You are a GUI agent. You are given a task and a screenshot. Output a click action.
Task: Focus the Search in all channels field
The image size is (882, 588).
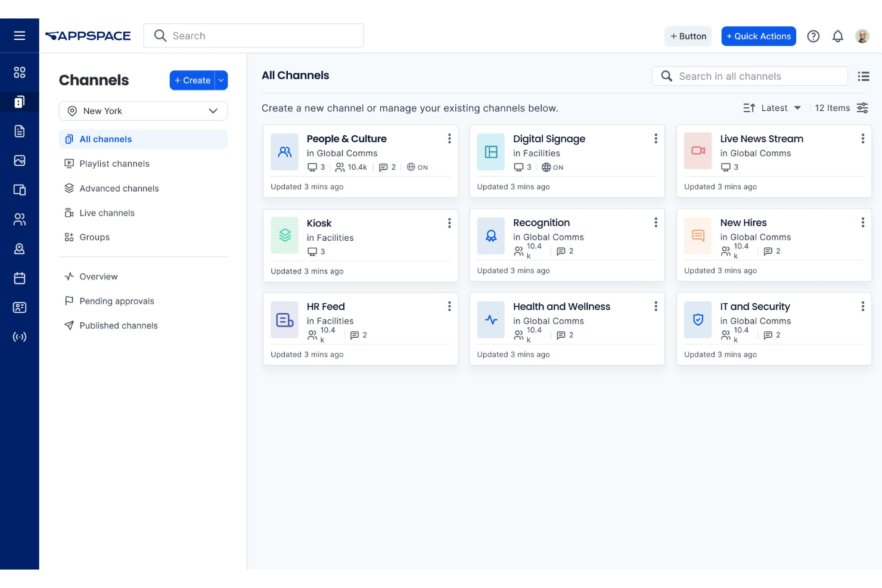pyautogui.click(x=750, y=76)
